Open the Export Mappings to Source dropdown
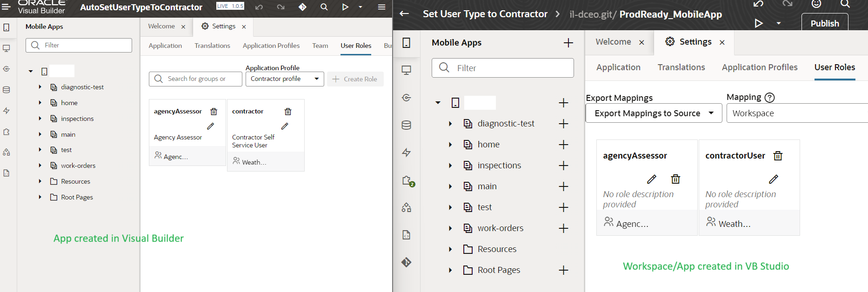Screen dimensions: 868x292 click(654, 113)
